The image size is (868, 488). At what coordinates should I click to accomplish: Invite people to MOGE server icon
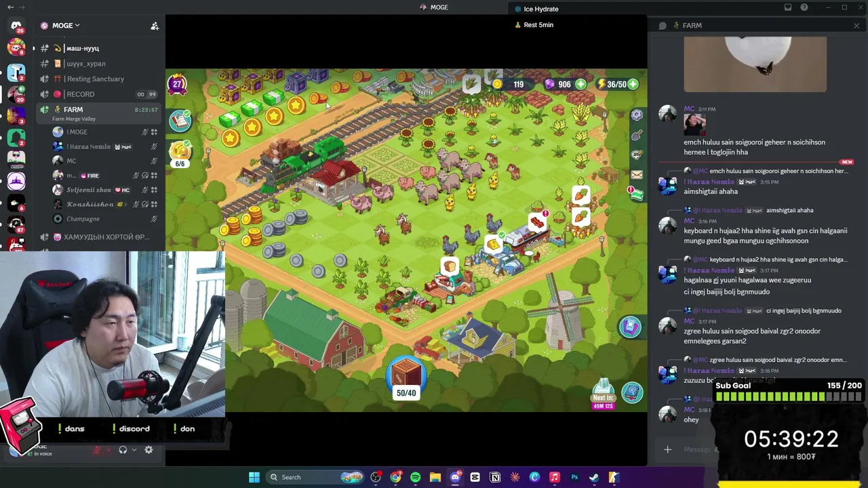pos(155,26)
